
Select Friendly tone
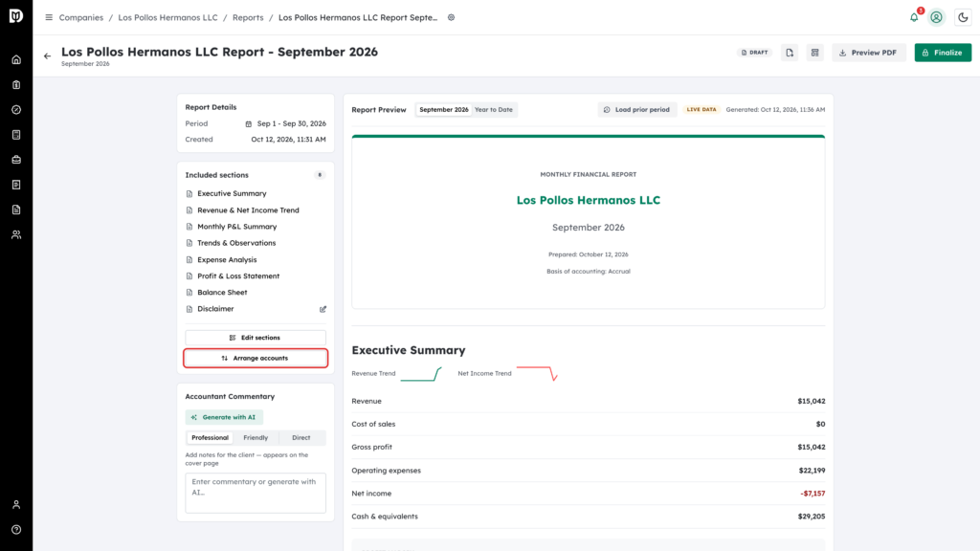pos(256,438)
